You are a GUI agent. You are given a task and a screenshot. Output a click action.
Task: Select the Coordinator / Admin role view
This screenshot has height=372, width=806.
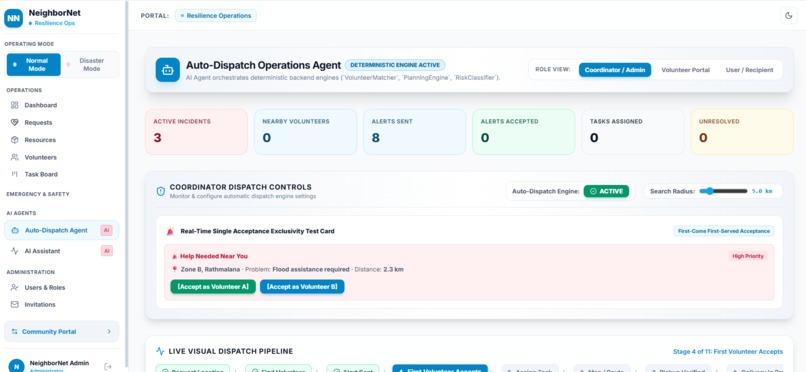pos(615,70)
